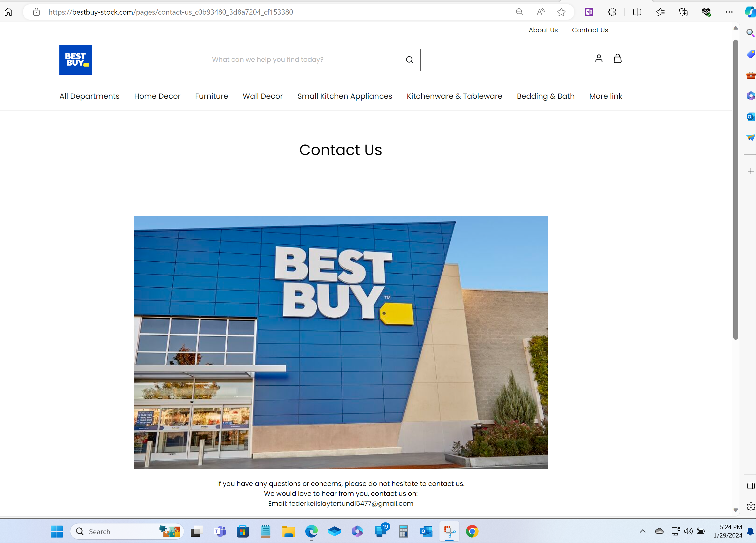Toggle split screen view icon

point(637,12)
